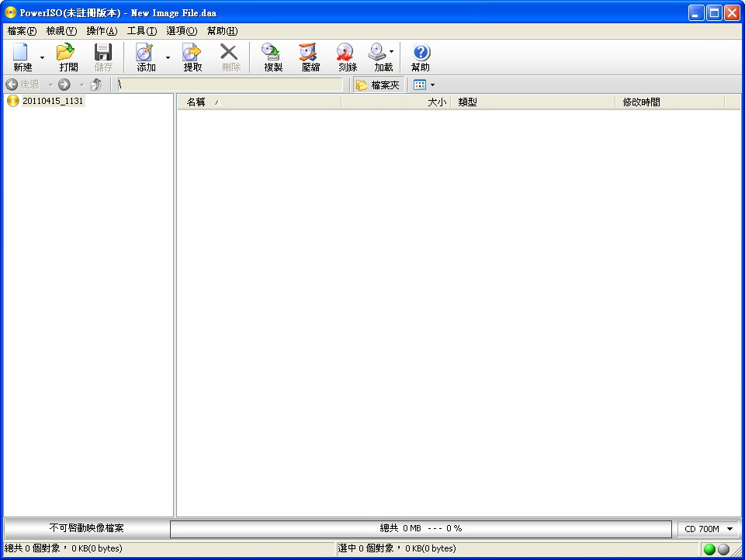
Task: Expand the dropdown arrow beside 添加
Action: coord(168,58)
